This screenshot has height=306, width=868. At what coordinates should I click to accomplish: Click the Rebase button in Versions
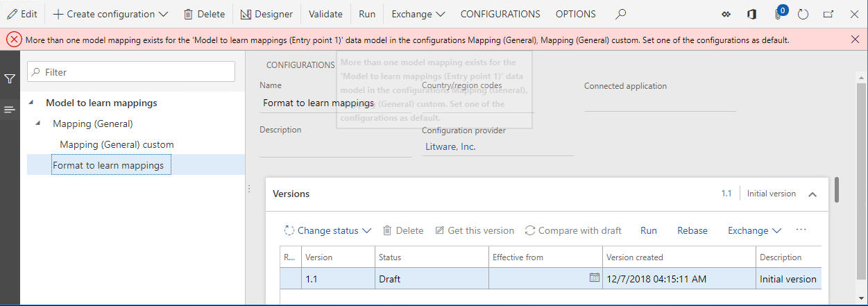point(692,230)
